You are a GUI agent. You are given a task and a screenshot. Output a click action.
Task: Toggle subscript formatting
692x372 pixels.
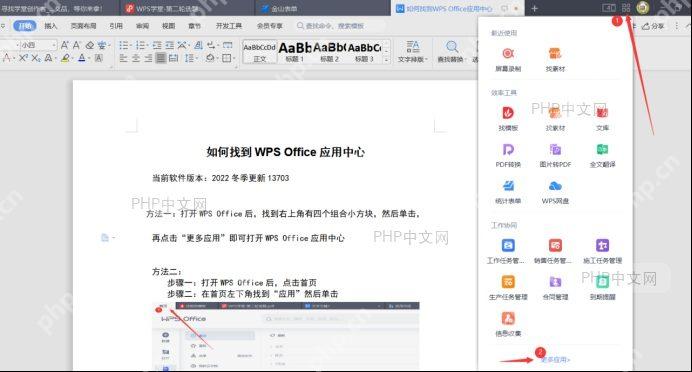pyautogui.click(x=36, y=58)
